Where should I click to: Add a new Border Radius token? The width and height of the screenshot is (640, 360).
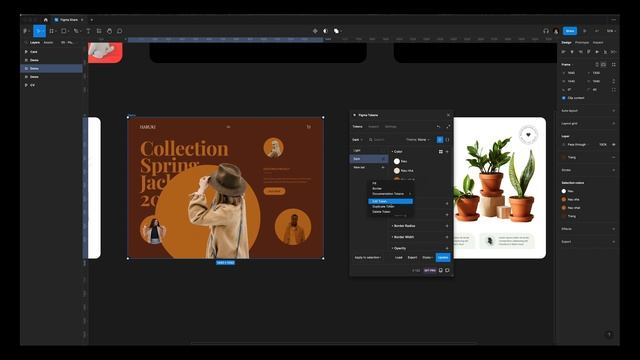tap(447, 226)
